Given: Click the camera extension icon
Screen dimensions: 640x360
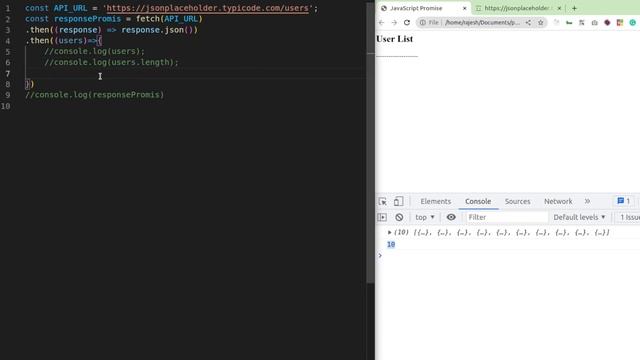Looking at the screenshot, I should click(595, 23).
